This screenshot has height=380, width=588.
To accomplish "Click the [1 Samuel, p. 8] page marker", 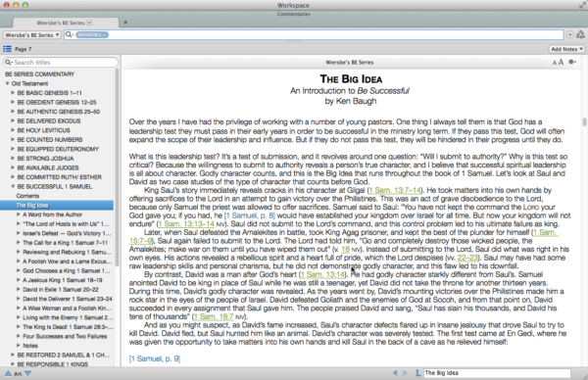I will click(x=249, y=215).
